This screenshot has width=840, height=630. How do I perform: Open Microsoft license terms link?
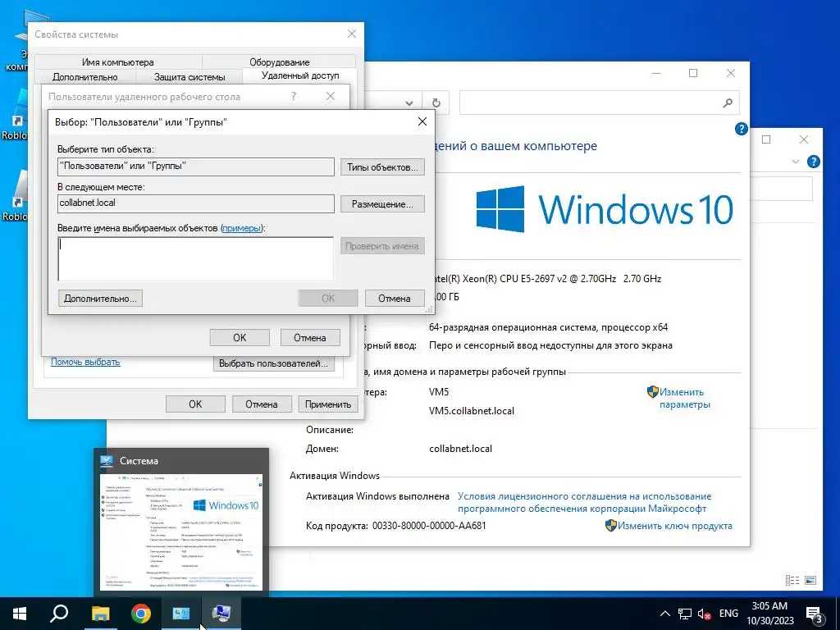(584, 503)
